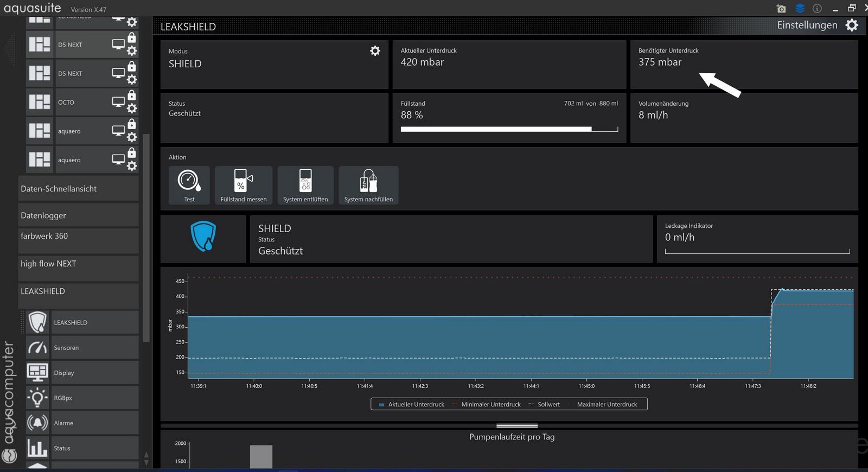Click the 8 ml/h Volumenänderung value

653,115
